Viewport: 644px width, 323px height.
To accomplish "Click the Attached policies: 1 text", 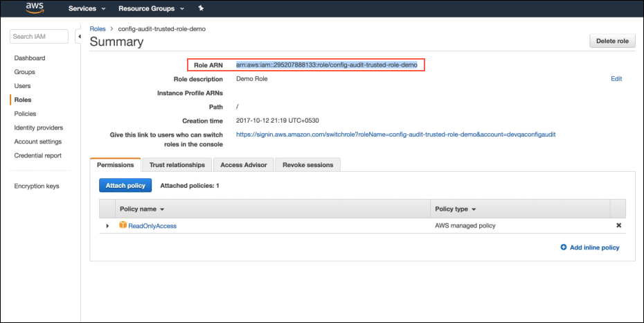I will (190, 186).
